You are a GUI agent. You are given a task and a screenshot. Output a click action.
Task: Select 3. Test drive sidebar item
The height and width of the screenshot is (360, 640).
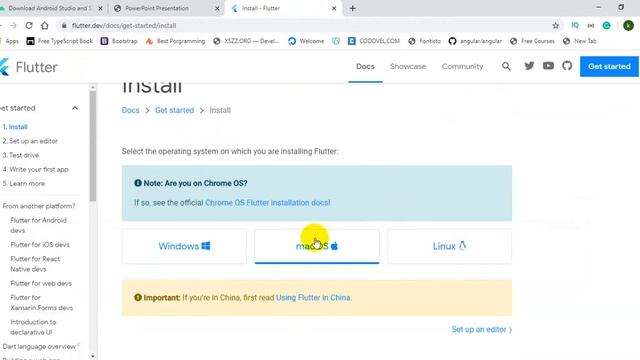[21, 155]
